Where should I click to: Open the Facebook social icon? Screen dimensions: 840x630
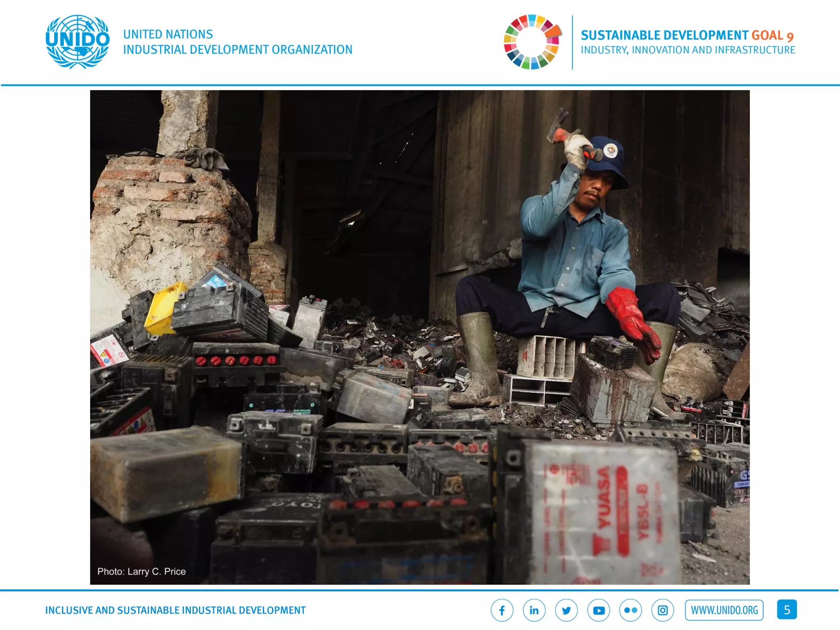(x=502, y=610)
